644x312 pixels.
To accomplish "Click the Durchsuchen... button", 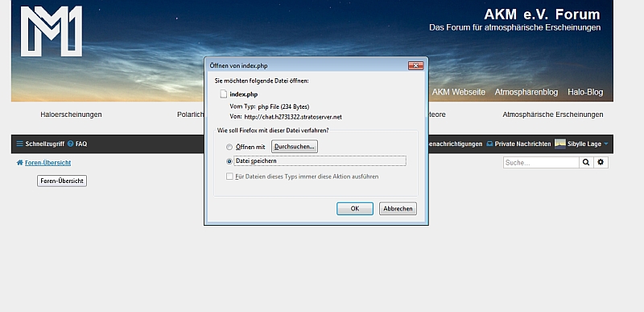I will pos(295,147).
